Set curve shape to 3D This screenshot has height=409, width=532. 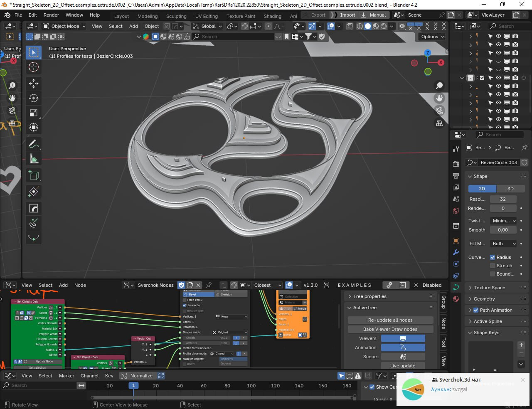click(x=510, y=189)
